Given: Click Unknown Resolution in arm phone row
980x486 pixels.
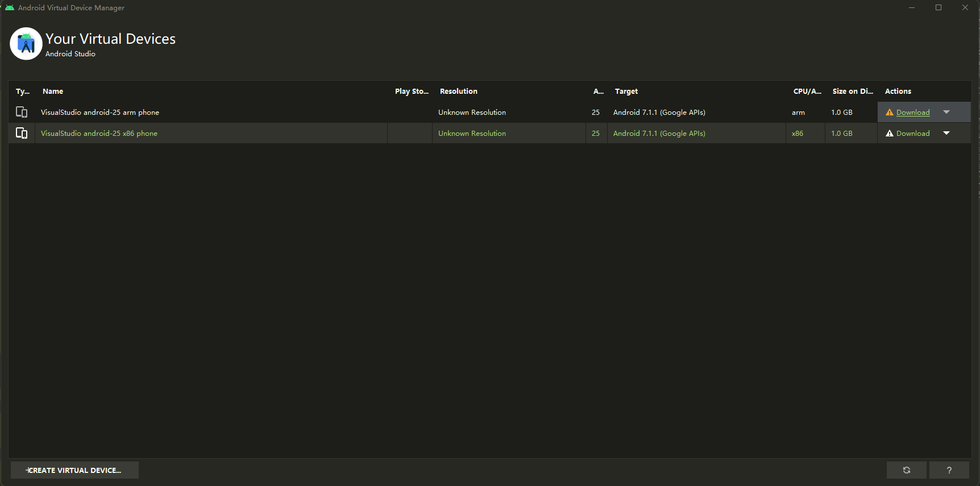Looking at the screenshot, I should [x=472, y=113].
